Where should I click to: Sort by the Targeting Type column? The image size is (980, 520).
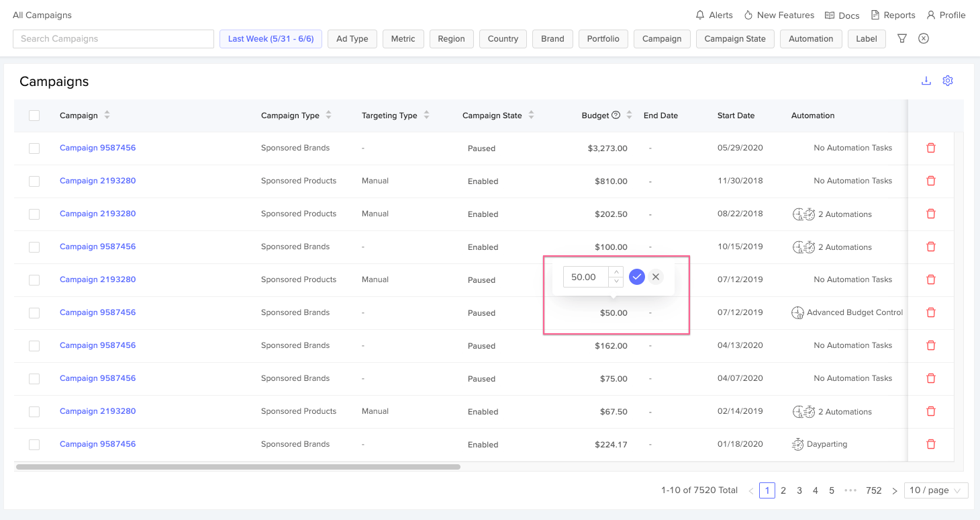(x=426, y=116)
